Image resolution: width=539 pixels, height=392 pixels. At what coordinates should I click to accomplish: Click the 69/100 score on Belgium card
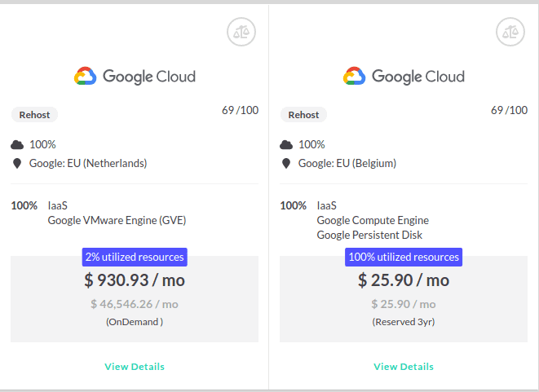(x=509, y=110)
